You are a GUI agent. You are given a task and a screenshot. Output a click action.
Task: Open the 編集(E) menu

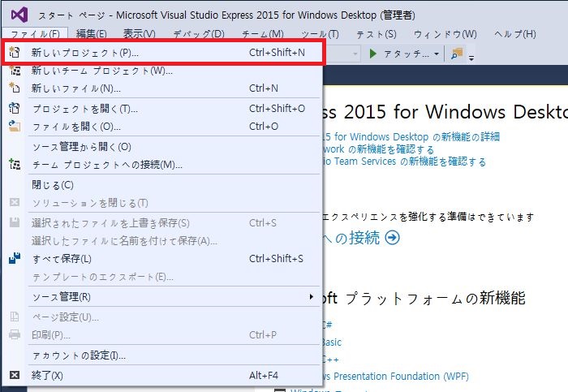(91, 34)
